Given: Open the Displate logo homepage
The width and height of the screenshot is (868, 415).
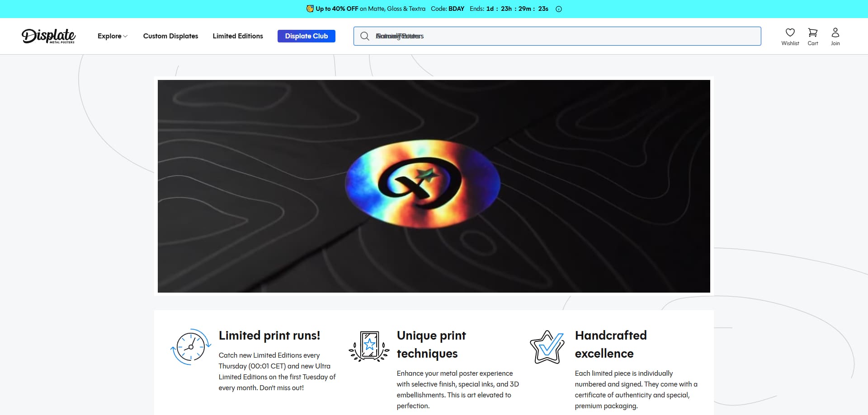Looking at the screenshot, I should [48, 36].
